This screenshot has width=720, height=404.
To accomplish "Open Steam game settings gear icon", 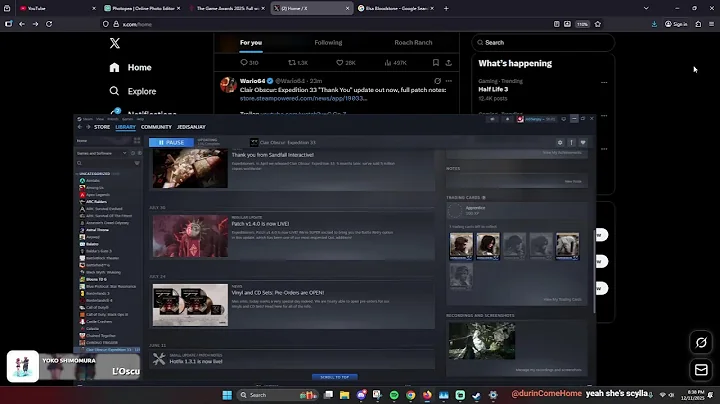I will coord(560,142).
